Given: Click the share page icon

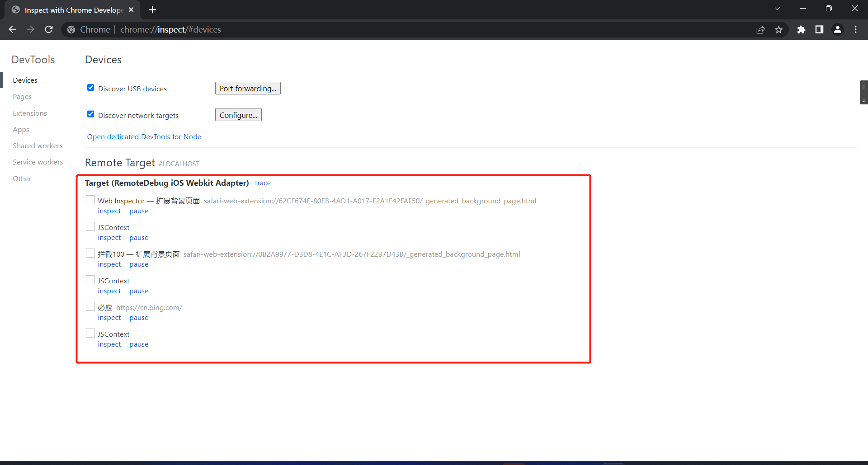Looking at the screenshot, I should click(760, 29).
